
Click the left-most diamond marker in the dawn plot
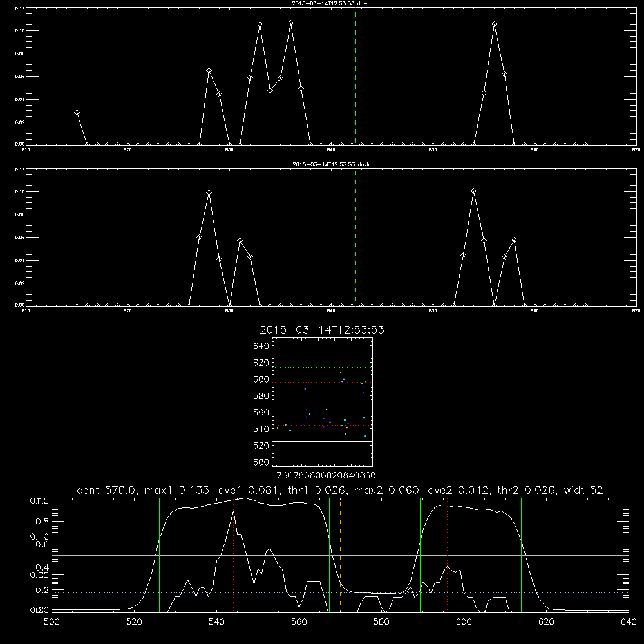77,113
